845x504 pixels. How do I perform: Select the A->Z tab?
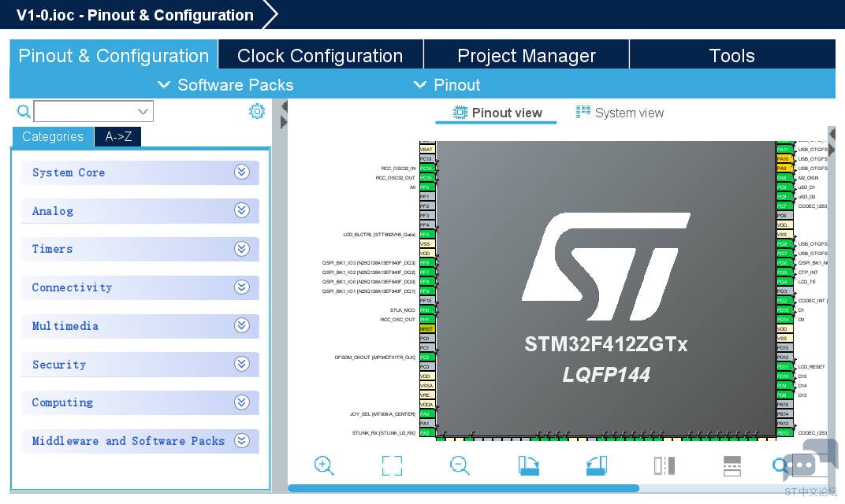pyautogui.click(x=118, y=136)
